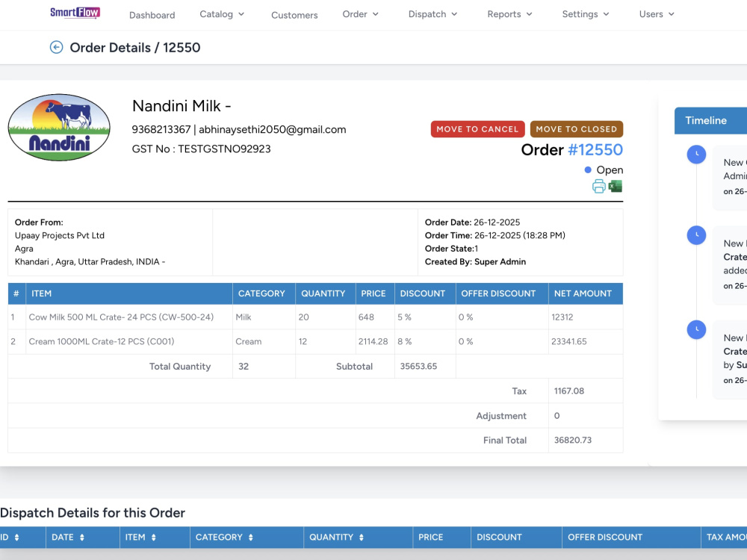Expand the Order dropdown menu

[x=361, y=14]
